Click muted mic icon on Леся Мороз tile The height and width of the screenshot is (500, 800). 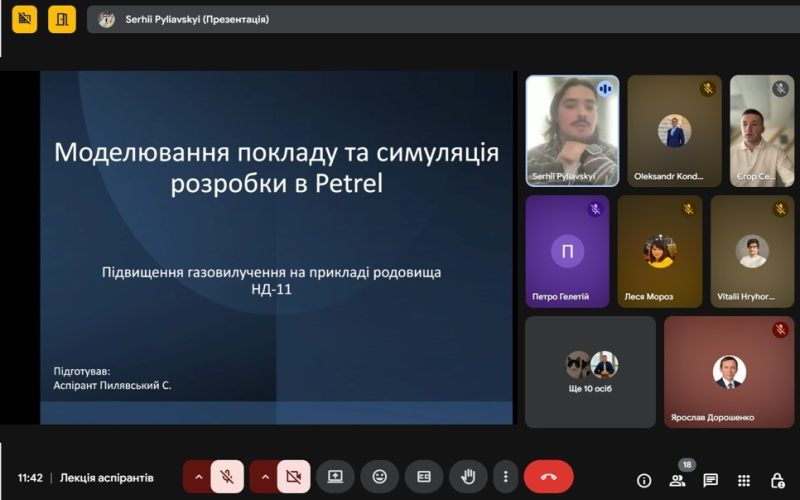tap(688, 209)
